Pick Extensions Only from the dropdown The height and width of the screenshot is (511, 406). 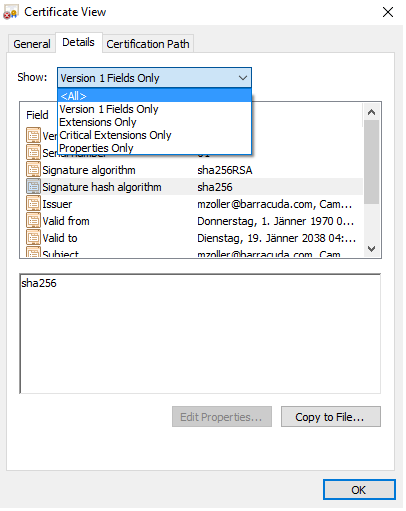[x=154, y=122]
